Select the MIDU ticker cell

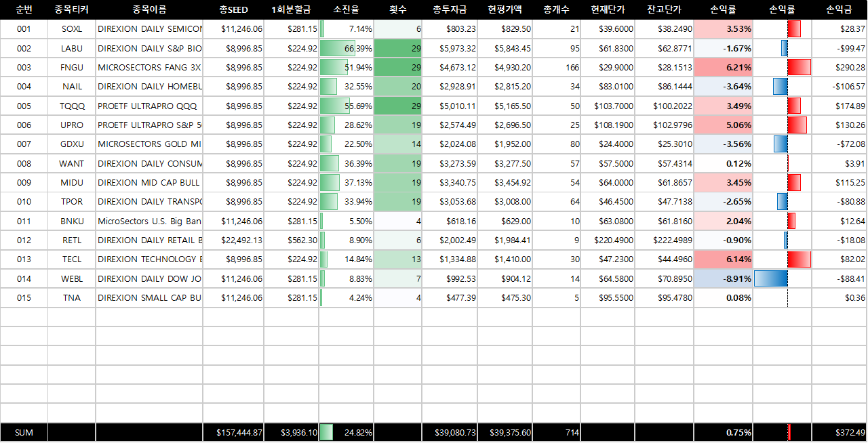(x=71, y=182)
